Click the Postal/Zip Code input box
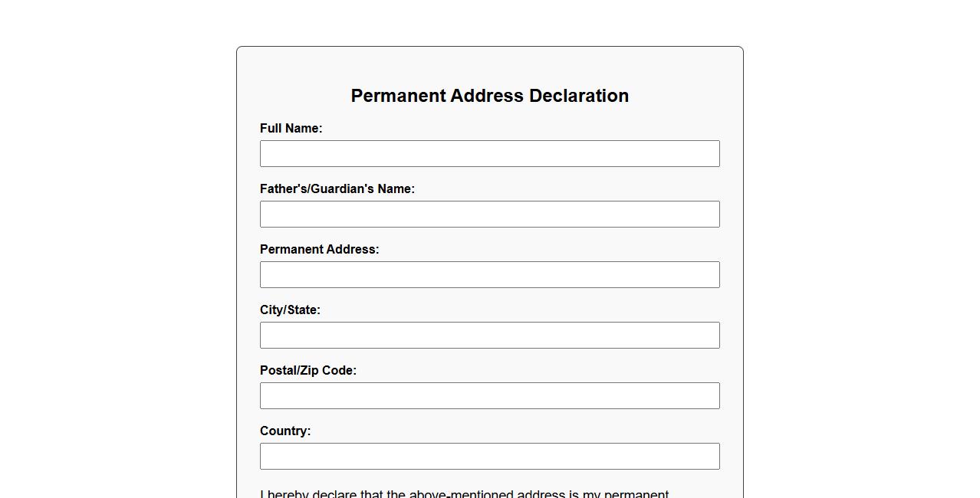980x498 pixels. (x=489, y=395)
